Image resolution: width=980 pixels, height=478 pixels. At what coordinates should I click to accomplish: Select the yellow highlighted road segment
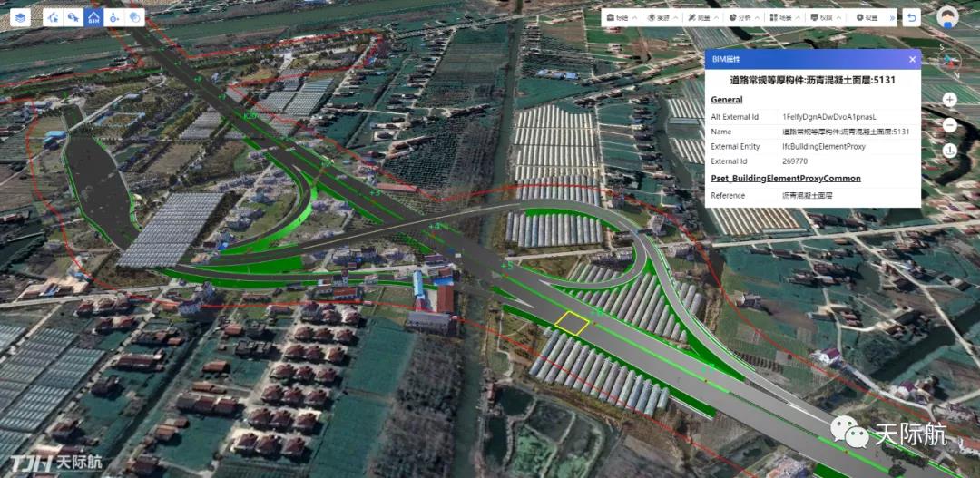[572, 322]
